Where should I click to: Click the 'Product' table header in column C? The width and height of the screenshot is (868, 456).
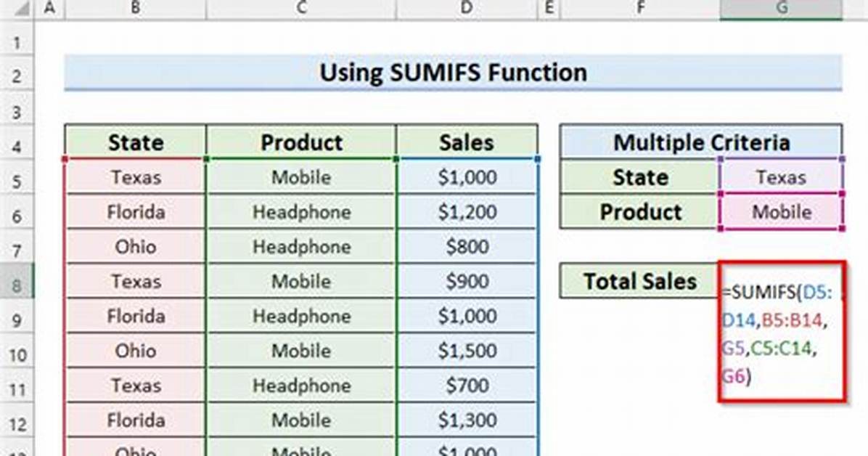coord(301,142)
